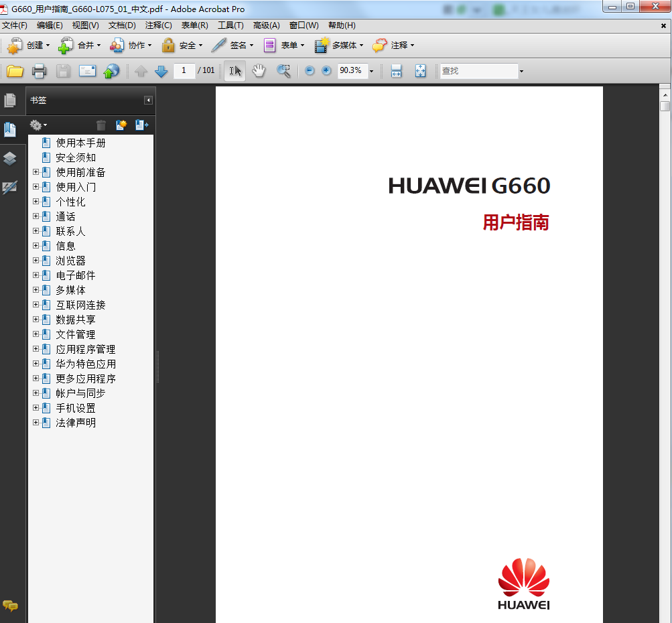The height and width of the screenshot is (623, 672).
Task: Open the email envelope icon
Action: pos(87,71)
